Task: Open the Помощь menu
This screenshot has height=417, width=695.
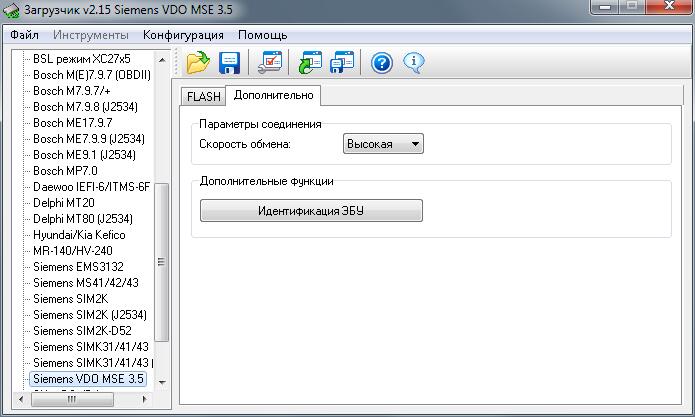Action: click(x=262, y=35)
